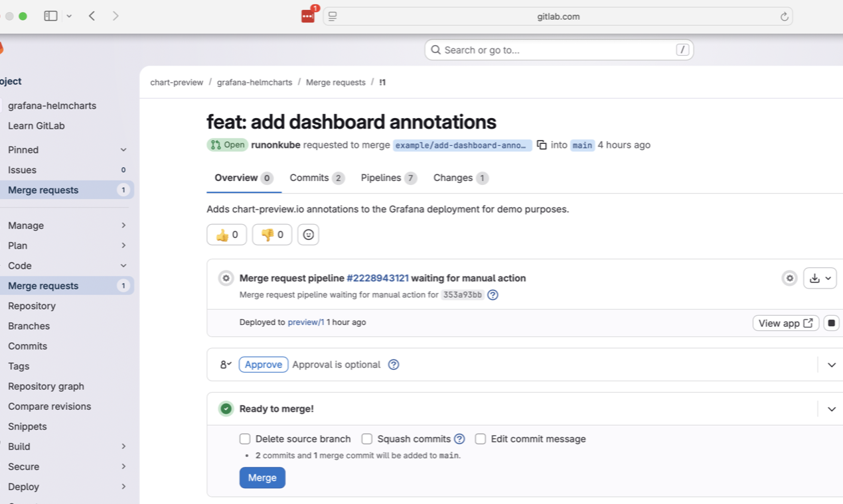Click the green Open status badge

click(227, 145)
